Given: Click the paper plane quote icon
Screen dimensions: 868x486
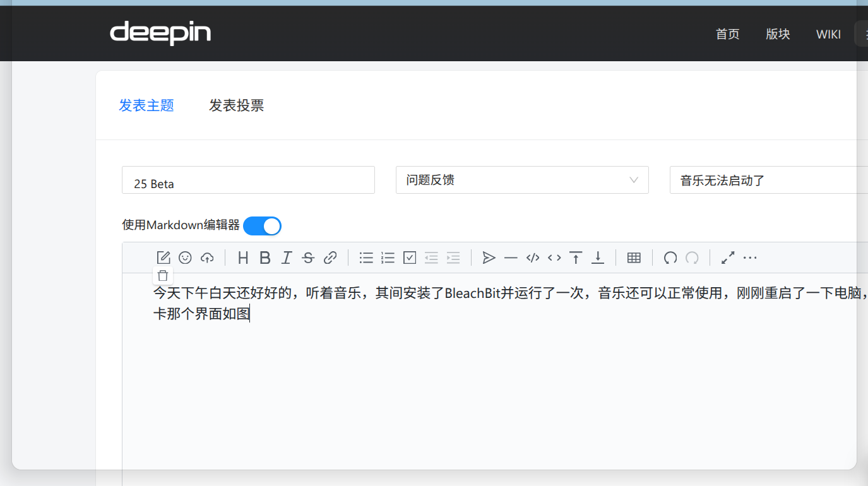Looking at the screenshot, I should [489, 258].
